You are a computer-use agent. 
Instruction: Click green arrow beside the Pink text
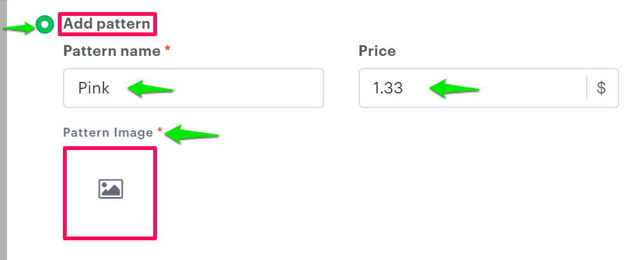click(150, 88)
